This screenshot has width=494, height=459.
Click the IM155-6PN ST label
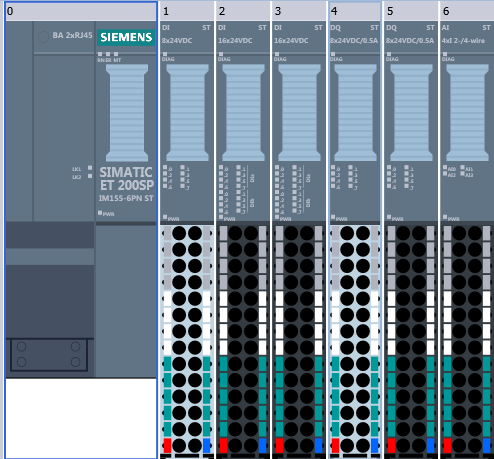click(x=126, y=198)
